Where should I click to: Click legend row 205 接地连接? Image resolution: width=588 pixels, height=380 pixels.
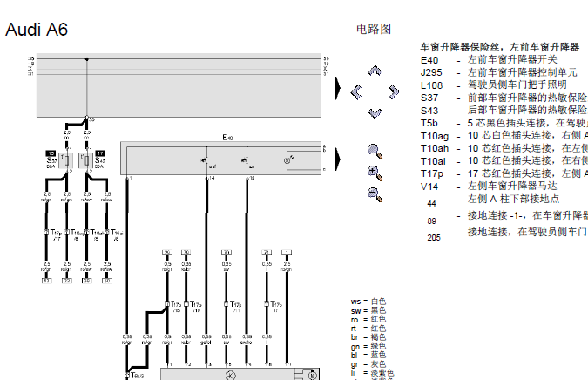click(x=507, y=234)
